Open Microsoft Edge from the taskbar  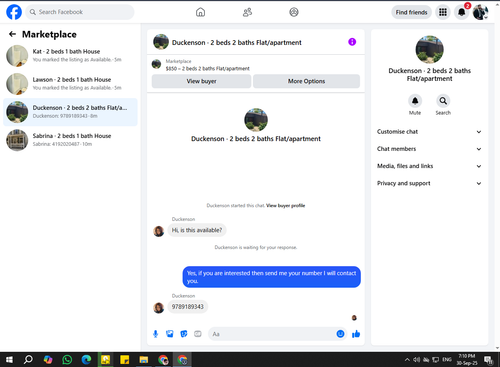coord(86,360)
